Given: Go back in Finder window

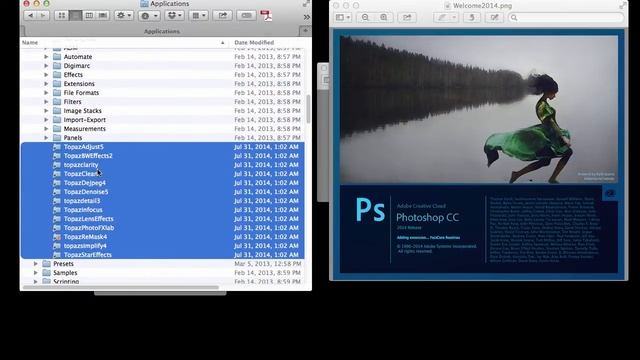Looking at the screenshot, I should pos(30,16).
